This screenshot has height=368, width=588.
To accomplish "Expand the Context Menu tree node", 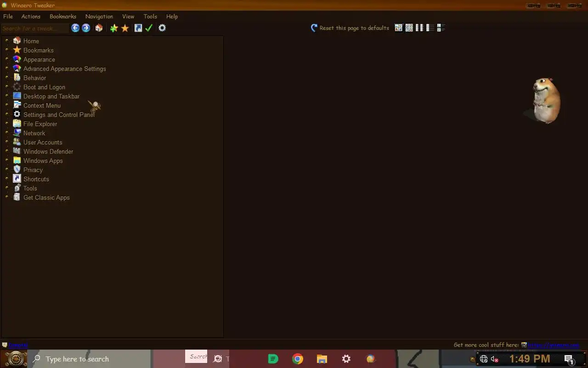I will (x=7, y=105).
